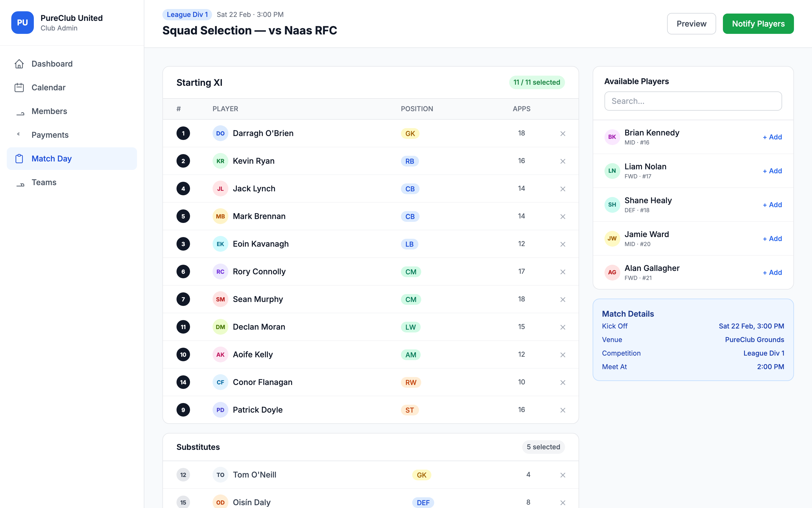Remove Aoife Kelly from the lineup

click(563, 355)
